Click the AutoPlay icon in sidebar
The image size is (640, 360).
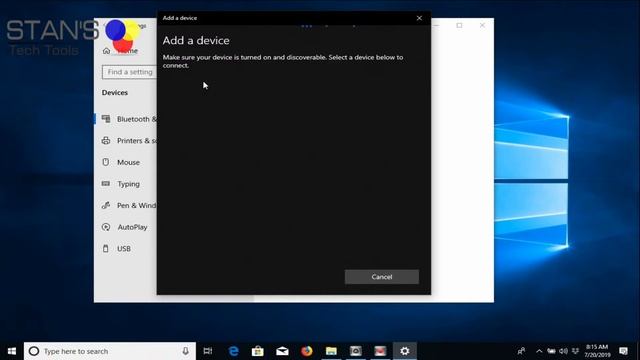pyautogui.click(x=106, y=227)
